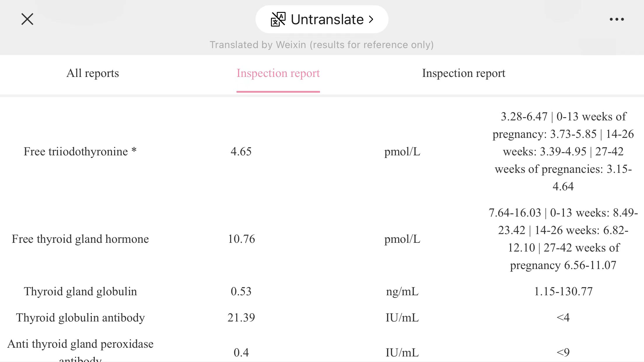Tap the translate icon in header

278,19
